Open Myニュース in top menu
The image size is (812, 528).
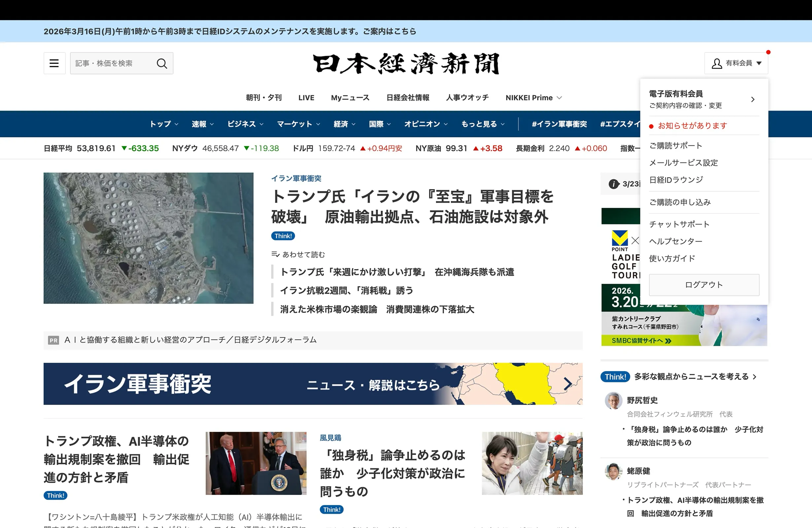tap(350, 98)
